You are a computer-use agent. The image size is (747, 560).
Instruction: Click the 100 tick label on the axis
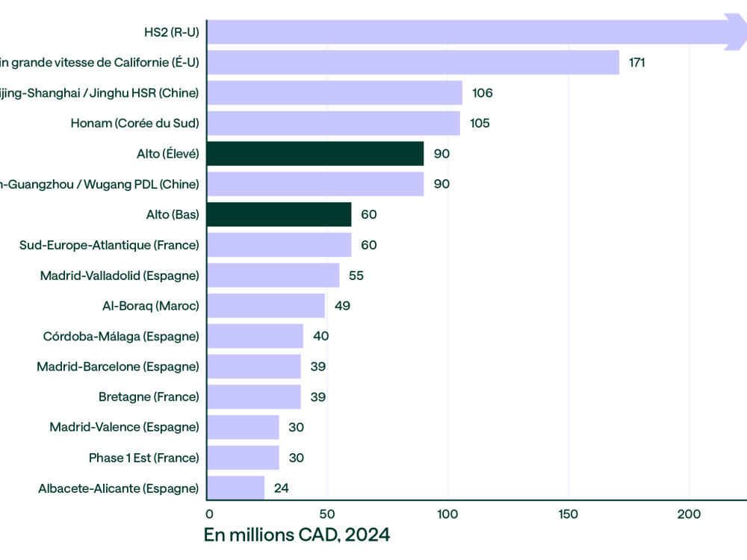(x=447, y=514)
